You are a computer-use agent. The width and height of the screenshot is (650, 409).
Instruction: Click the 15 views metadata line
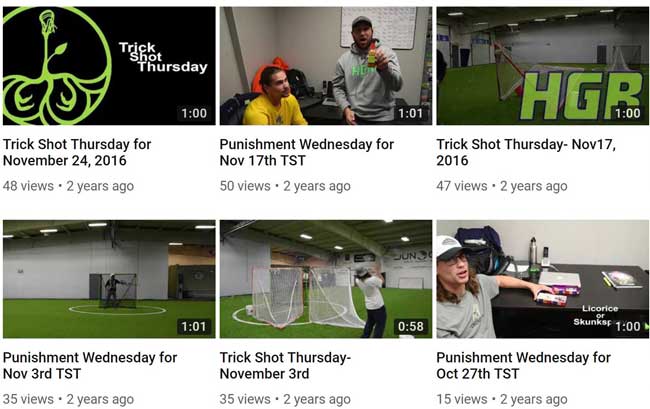click(x=502, y=399)
